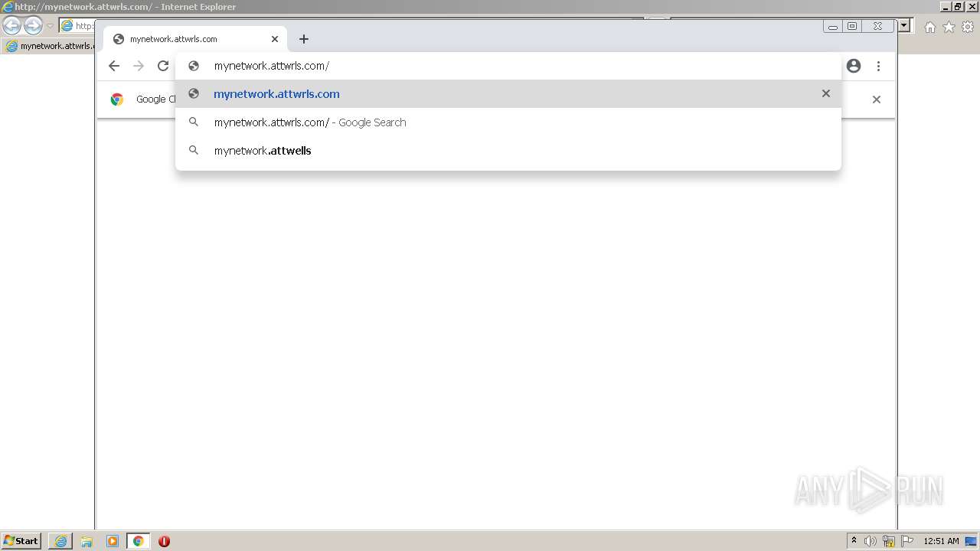This screenshot has height=551, width=980.
Task: Open a new Chrome tab
Action: click(x=304, y=39)
